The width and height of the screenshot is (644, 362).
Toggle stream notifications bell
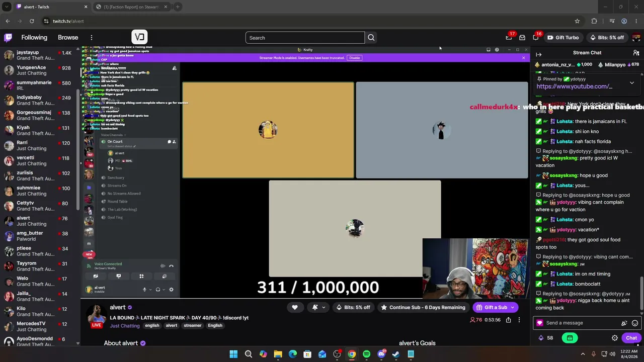pos(315,307)
